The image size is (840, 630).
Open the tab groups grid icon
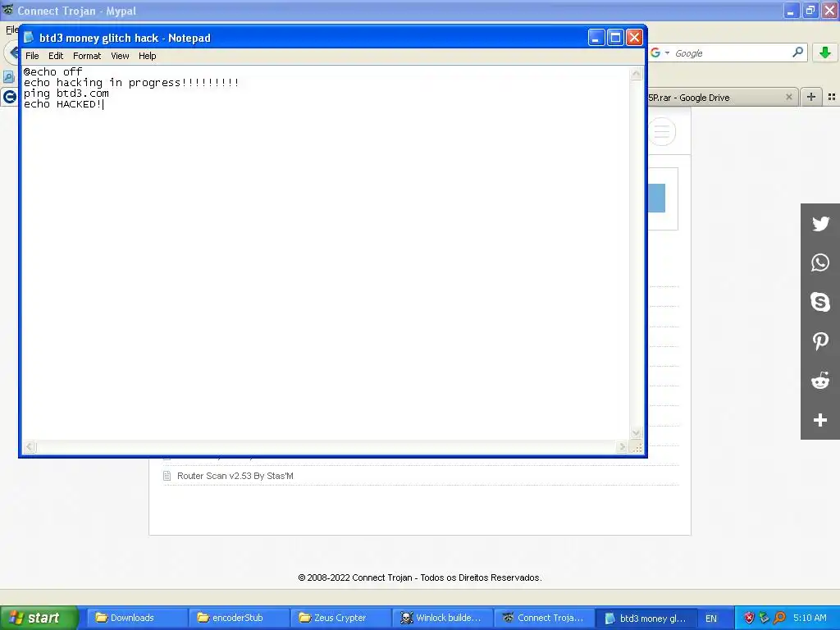[x=832, y=97]
